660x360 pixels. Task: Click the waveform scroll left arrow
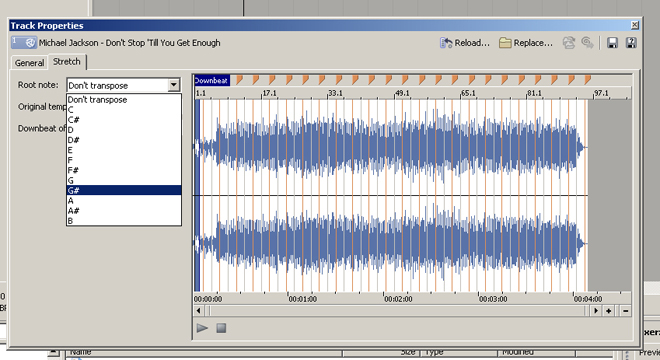(199, 311)
